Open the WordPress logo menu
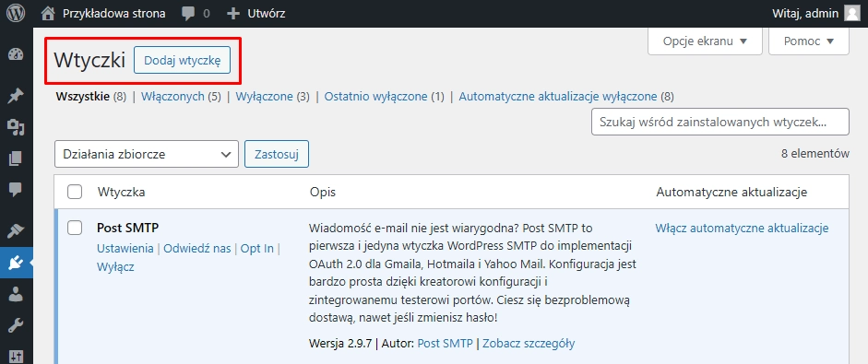868x364 pixels. [x=16, y=13]
